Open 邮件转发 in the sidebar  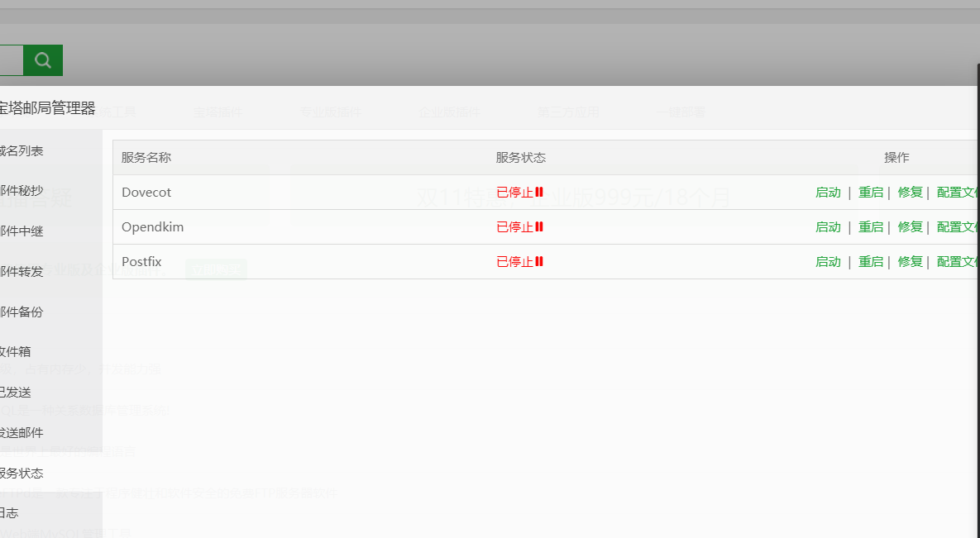(22, 271)
